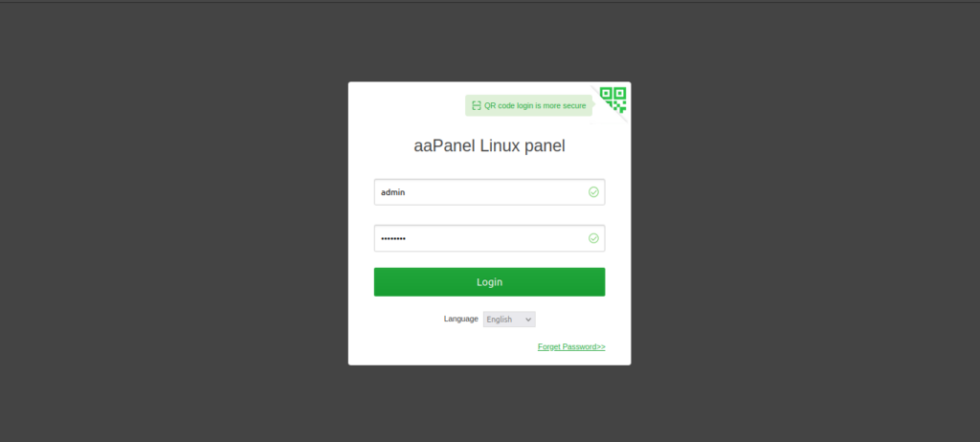Click the password dots in the password box
The height and width of the screenshot is (442, 980).
click(393, 238)
